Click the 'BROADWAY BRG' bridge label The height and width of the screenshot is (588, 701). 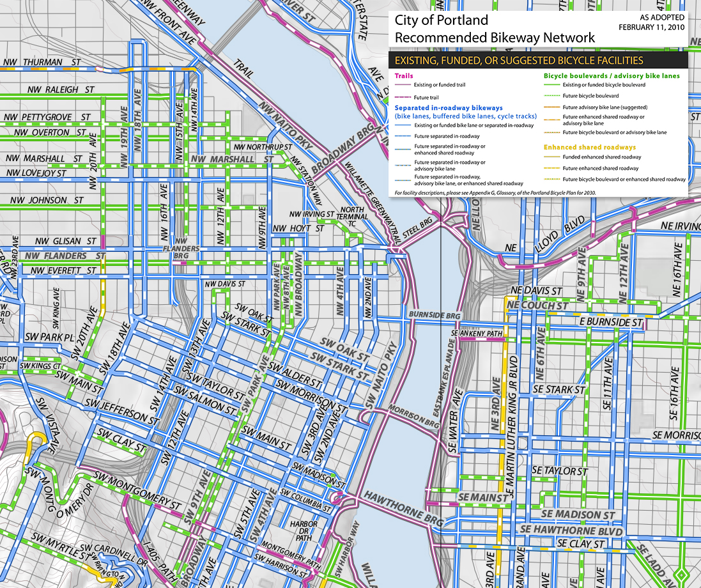click(x=344, y=151)
